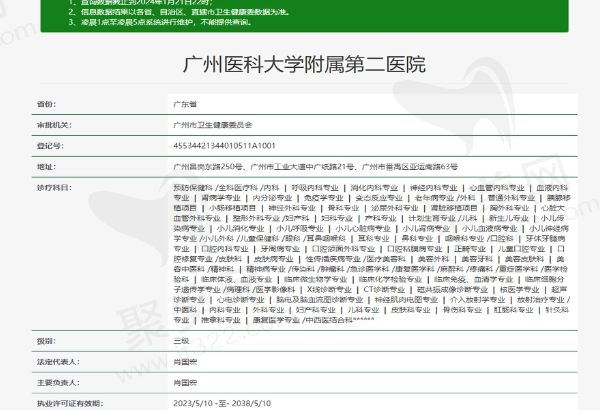The image size is (600, 410).
Task: Click 推拿科专业 in the department list
Action: [x=221, y=320]
